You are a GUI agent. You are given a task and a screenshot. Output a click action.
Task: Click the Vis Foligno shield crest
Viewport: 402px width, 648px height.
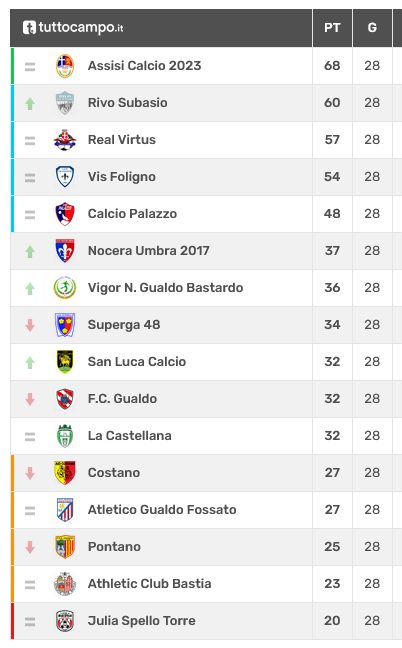(65, 177)
